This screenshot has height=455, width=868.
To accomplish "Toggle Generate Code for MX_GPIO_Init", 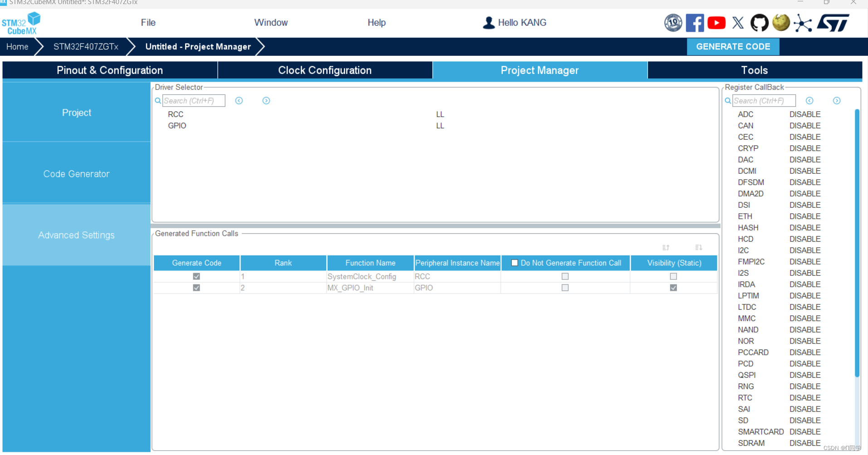I will point(196,288).
